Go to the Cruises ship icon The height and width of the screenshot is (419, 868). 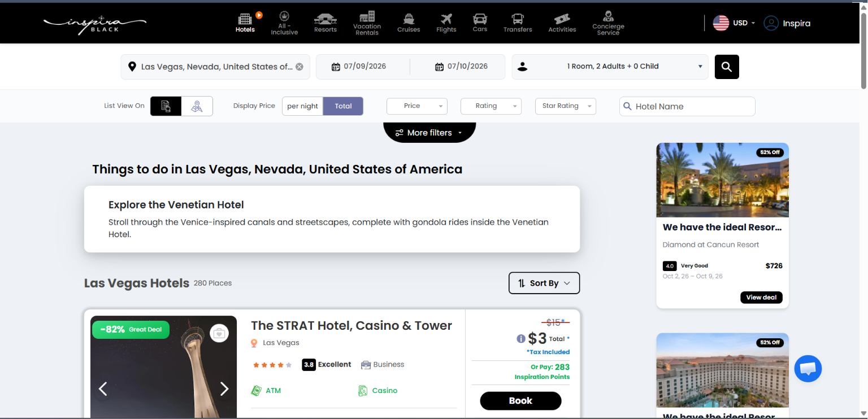(409, 19)
